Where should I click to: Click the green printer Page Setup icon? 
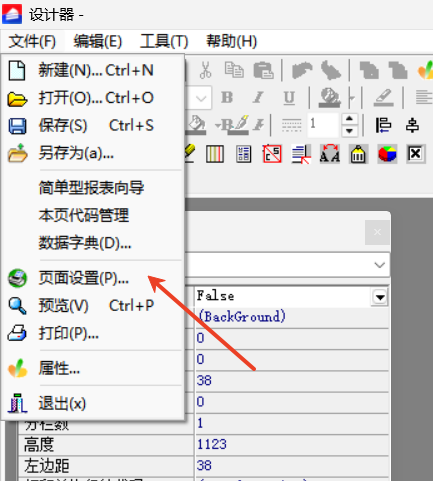point(17,278)
